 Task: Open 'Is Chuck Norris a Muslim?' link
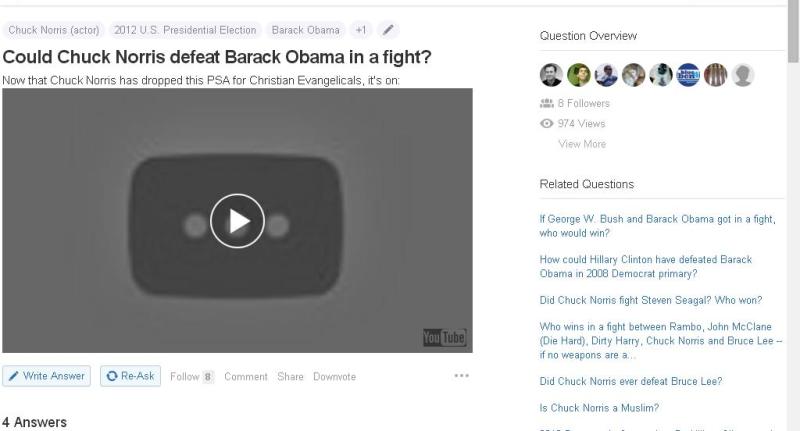[x=599, y=408]
